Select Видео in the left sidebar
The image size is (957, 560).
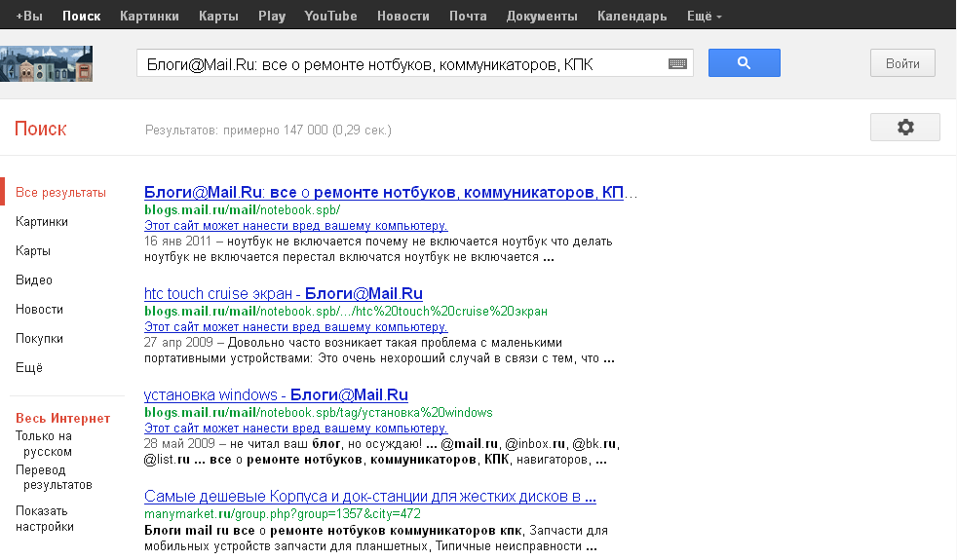tap(34, 280)
